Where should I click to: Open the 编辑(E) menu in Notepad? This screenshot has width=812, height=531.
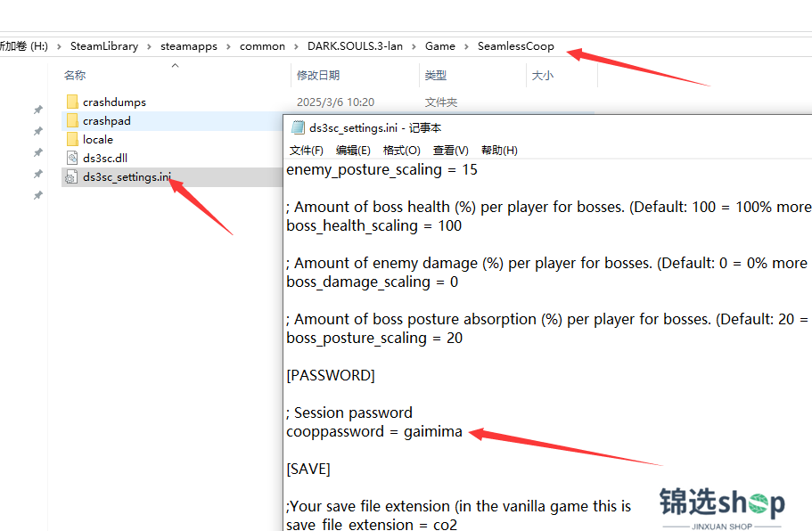[x=353, y=150]
